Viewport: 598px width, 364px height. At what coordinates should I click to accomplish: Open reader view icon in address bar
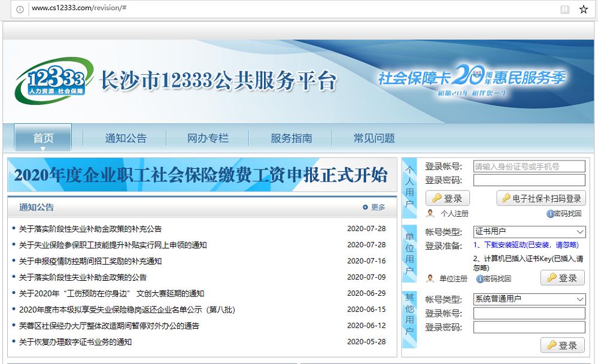click(x=564, y=9)
